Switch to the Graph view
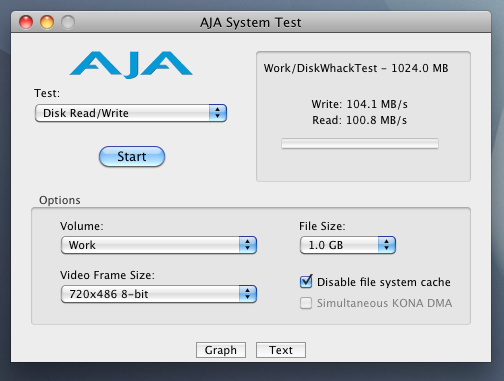 click(221, 350)
